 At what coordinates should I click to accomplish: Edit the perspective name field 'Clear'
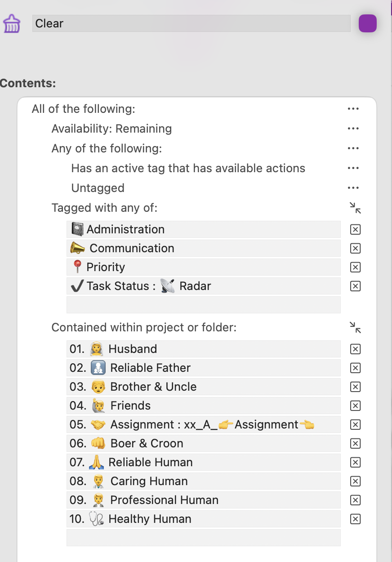tap(191, 23)
